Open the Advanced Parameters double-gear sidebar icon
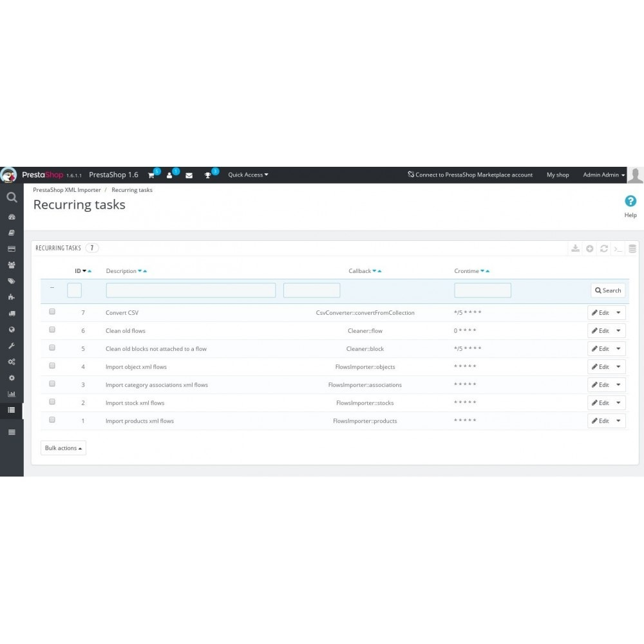The height and width of the screenshot is (644, 644). 12,361
